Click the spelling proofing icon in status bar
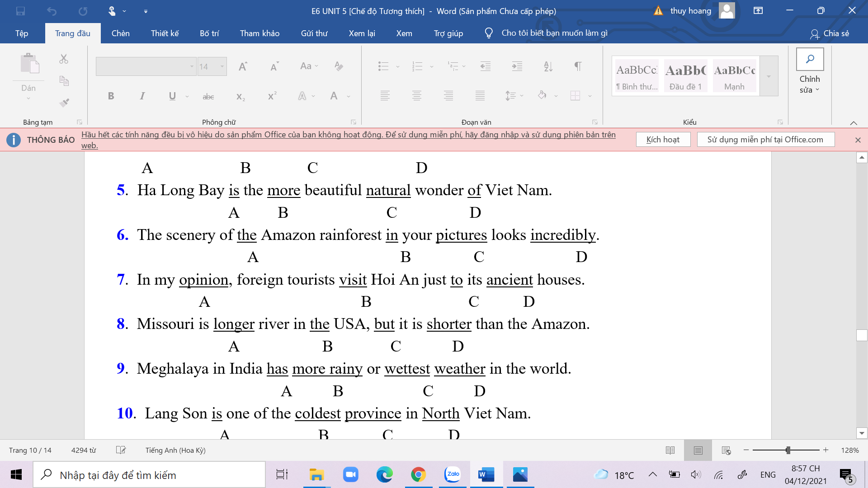 (121, 450)
